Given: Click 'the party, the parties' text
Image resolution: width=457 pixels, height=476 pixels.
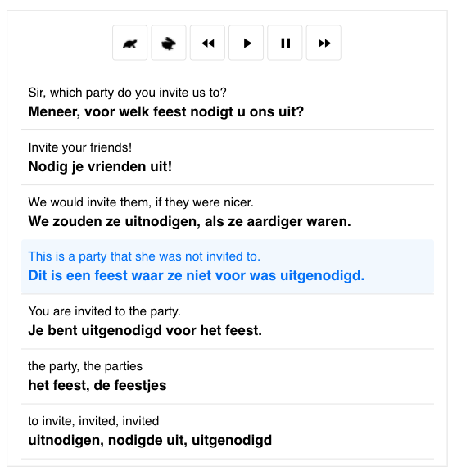Looking at the screenshot, I should (x=85, y=366).
